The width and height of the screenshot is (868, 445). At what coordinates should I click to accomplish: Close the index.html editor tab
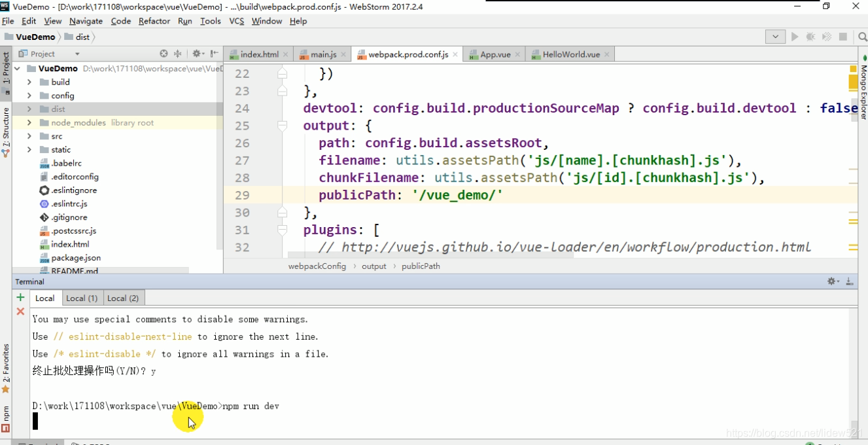(286, 54)
